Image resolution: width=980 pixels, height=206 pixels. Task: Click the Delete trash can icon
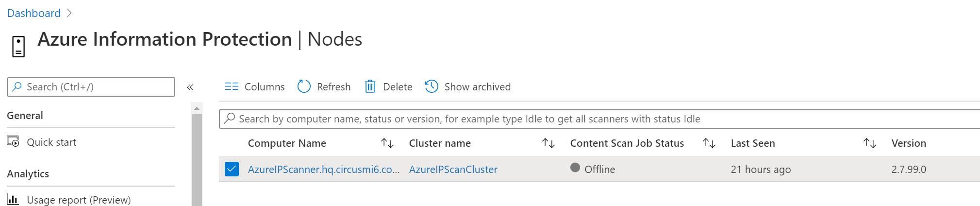tap(370, 86)
